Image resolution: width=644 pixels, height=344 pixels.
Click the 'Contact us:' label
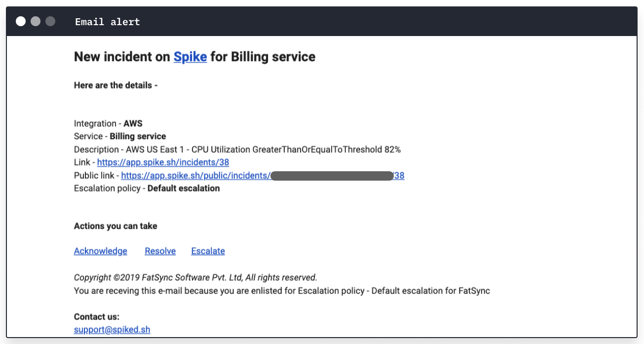point(97,317)
